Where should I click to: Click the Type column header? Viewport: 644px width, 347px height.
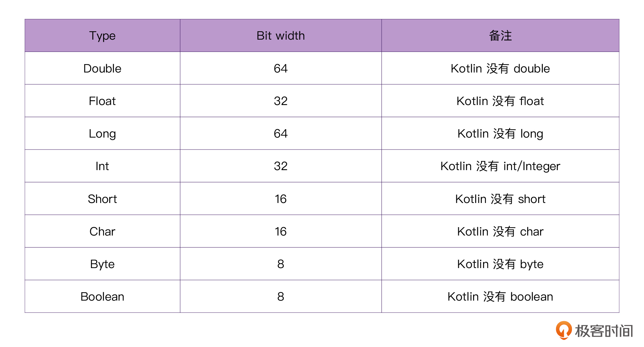102,36
